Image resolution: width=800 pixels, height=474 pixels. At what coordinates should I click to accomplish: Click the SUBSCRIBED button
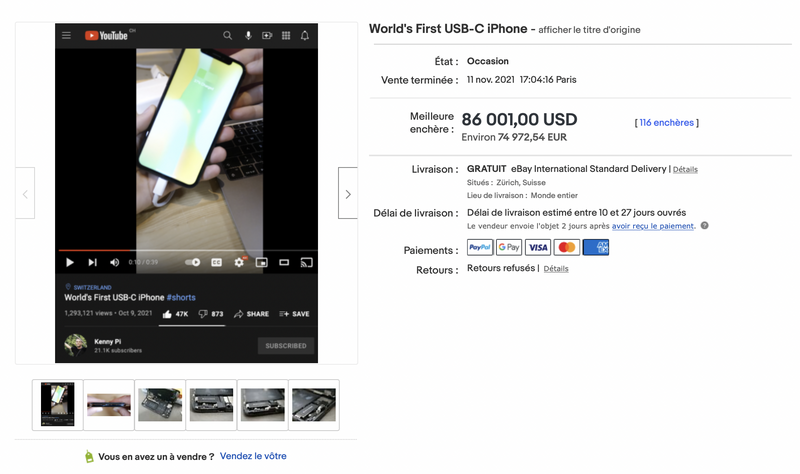(x=286, y=346)
